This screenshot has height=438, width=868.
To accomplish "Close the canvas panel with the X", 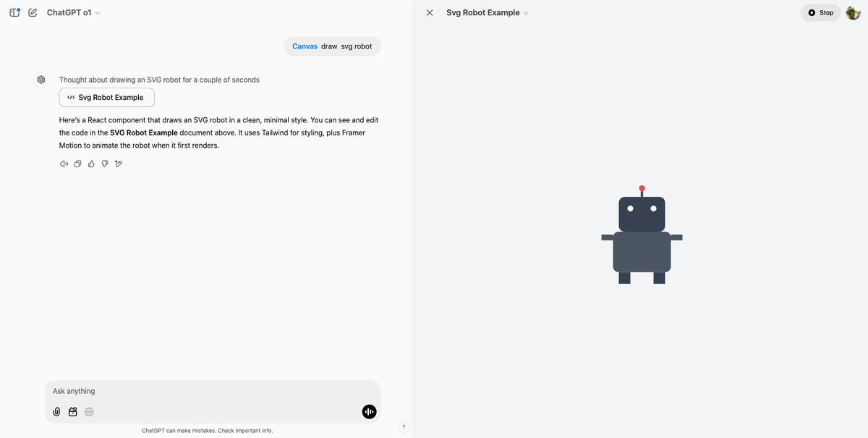I will (x=429, y=12).
